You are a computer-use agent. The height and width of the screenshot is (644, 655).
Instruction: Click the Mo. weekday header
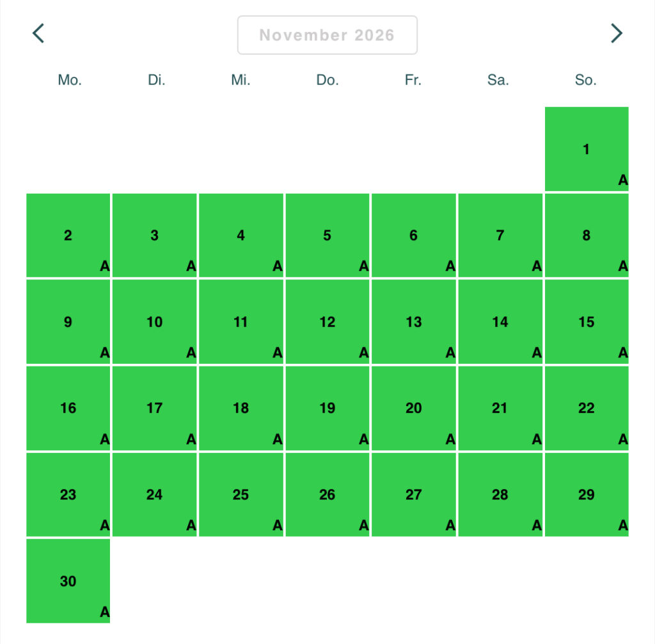pos(70,80)
